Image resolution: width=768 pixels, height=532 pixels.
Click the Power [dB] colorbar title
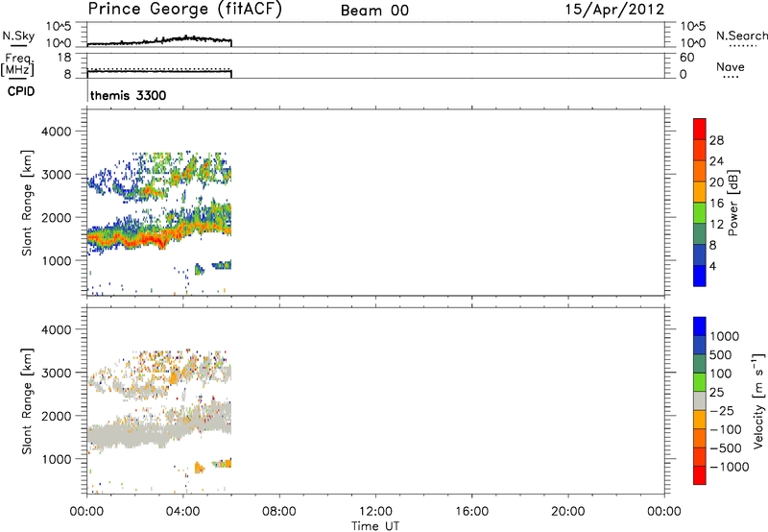pyautogui.click(x=732, y=203)
